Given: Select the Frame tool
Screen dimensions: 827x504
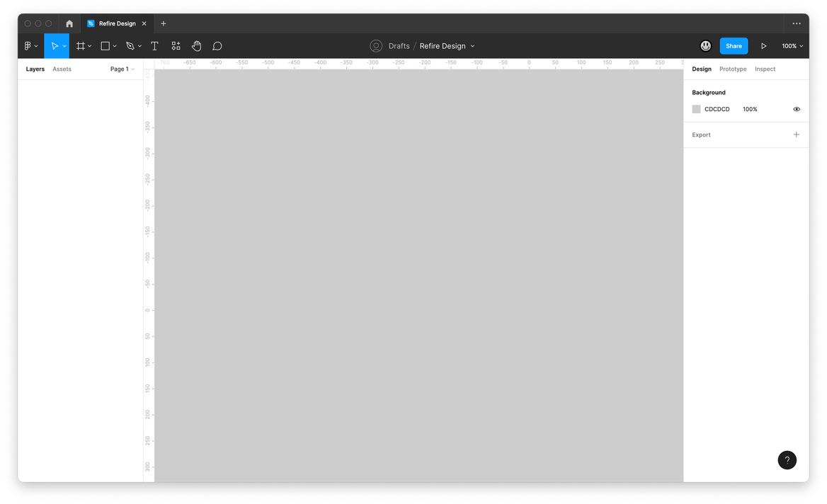Looking at the screenshot, I should point(81,46).
